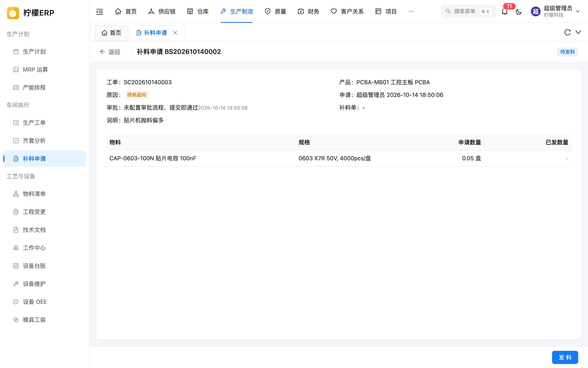Open MRP 运算 sidebar item

pyautogui.click(x=45, y=70)
